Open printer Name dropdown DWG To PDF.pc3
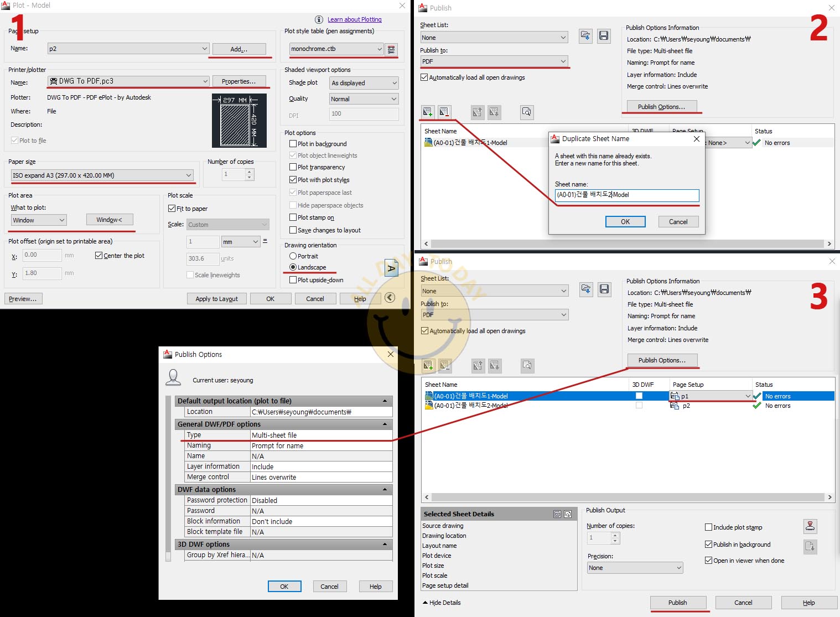Image resolution: width=840 pixels, height=617 pixels. (x=128, y=81)
